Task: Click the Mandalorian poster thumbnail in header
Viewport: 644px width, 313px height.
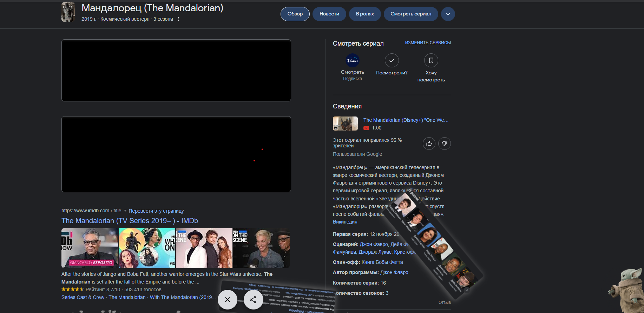Action: [68, 12]
